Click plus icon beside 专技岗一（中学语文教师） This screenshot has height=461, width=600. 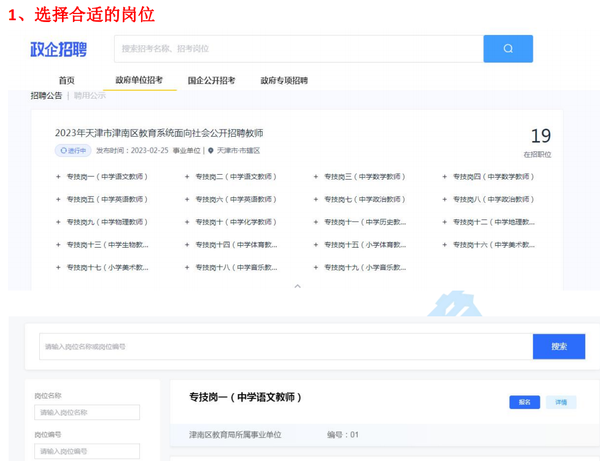58,177
